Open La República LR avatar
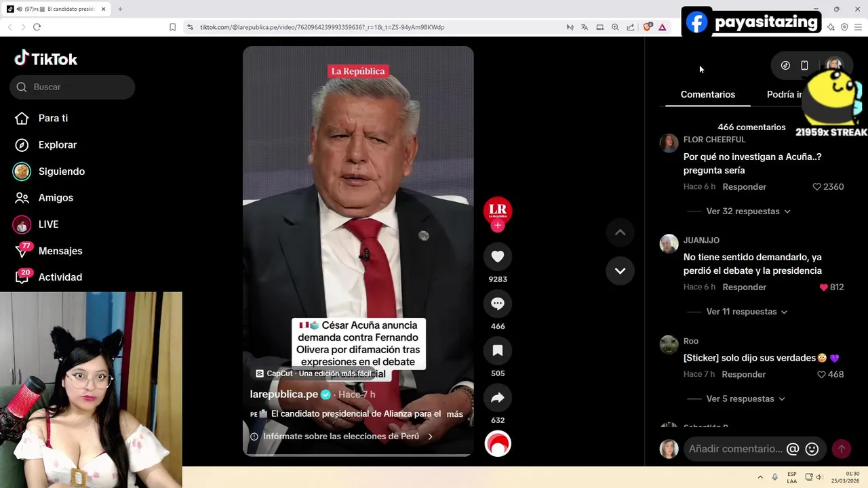The width and height of the screenshot is (868, 488). point(498,210)
